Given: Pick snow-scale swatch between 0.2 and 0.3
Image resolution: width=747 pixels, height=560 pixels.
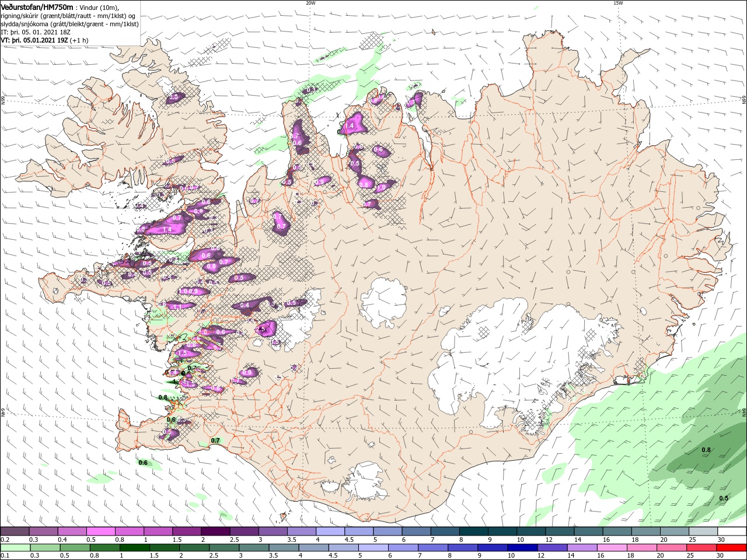Looking at the screenshot, I should coord(15,531).
